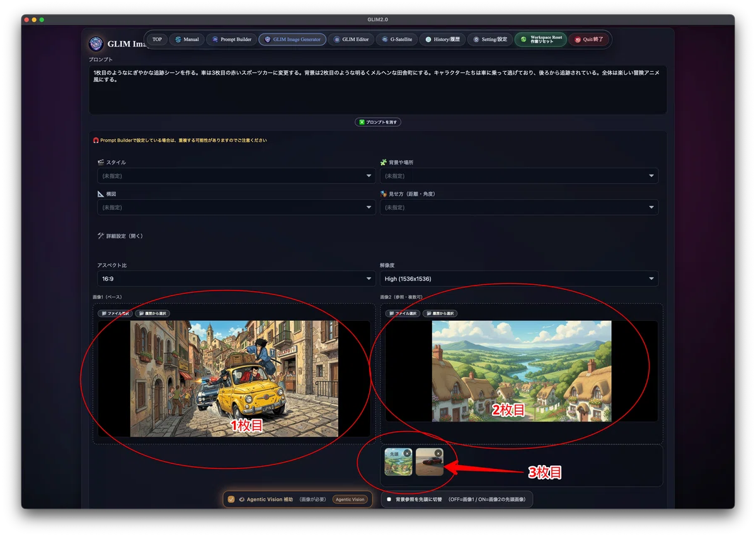Screen dimensions: 756x537
Task: Click the 画像1（ベース） label
Action: pos(107,297)
